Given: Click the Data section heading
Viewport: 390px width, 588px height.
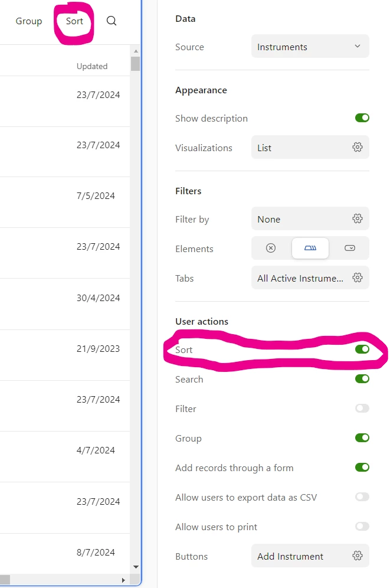Looking at the screenshot, I should (x=185, y=19).
